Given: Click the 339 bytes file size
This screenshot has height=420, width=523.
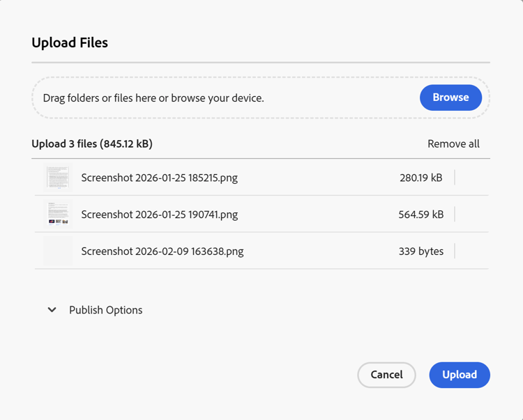Looking at the screenshot, I should (420, 251).
